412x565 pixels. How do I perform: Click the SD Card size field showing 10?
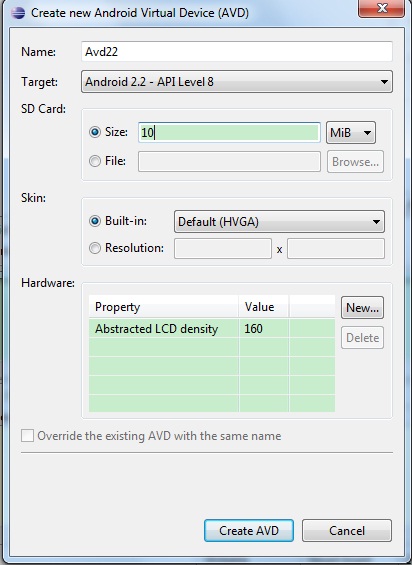(x=229, y=132)
